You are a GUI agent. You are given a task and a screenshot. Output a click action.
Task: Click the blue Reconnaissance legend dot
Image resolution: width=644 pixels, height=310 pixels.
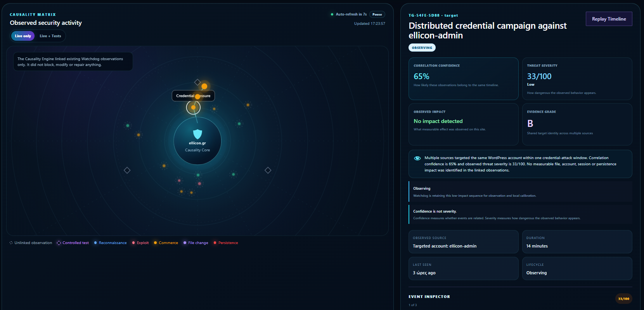pos(95,243)
